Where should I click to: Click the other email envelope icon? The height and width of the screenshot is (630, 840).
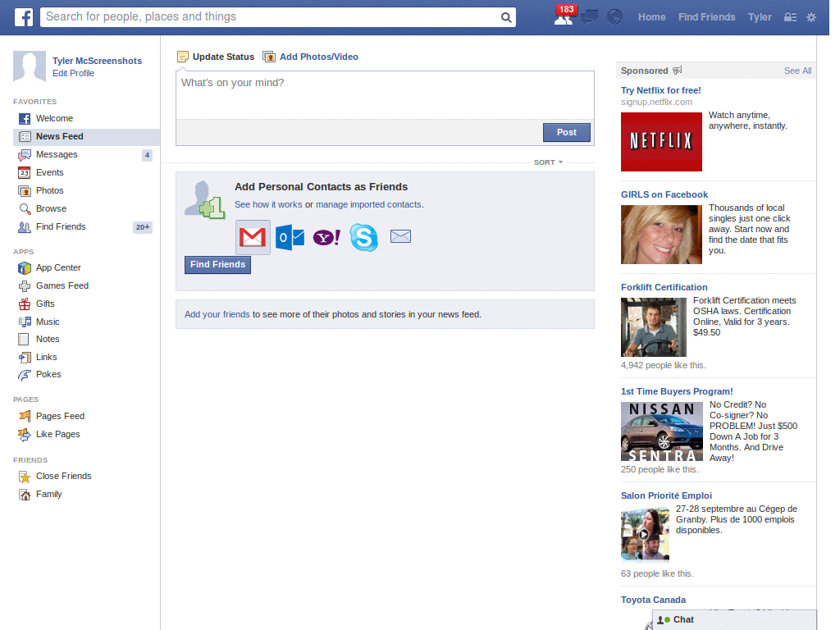tap(400, 236)
